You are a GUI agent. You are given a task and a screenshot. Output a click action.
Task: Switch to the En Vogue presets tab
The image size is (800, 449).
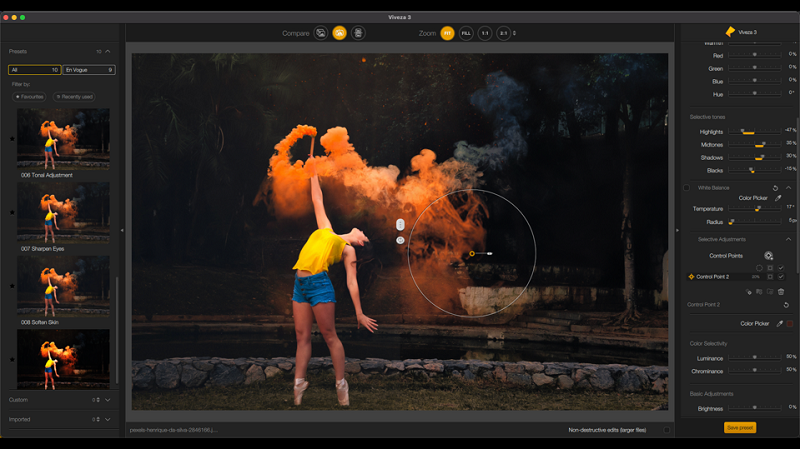pos(89,70)
